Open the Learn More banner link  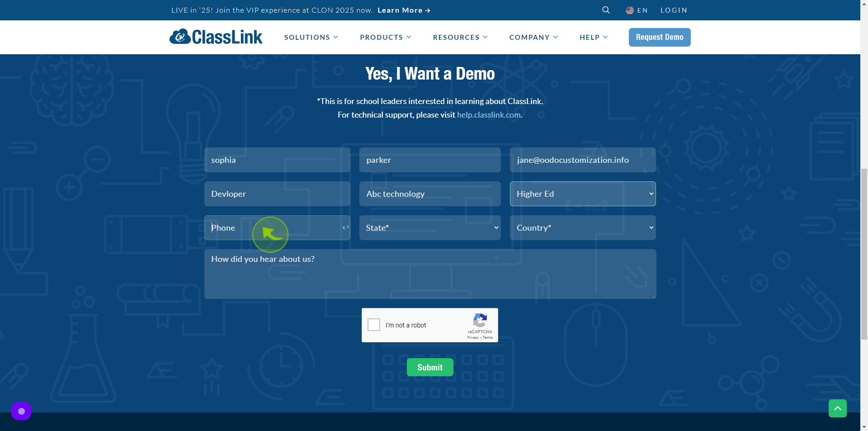[x=404, y=10]
